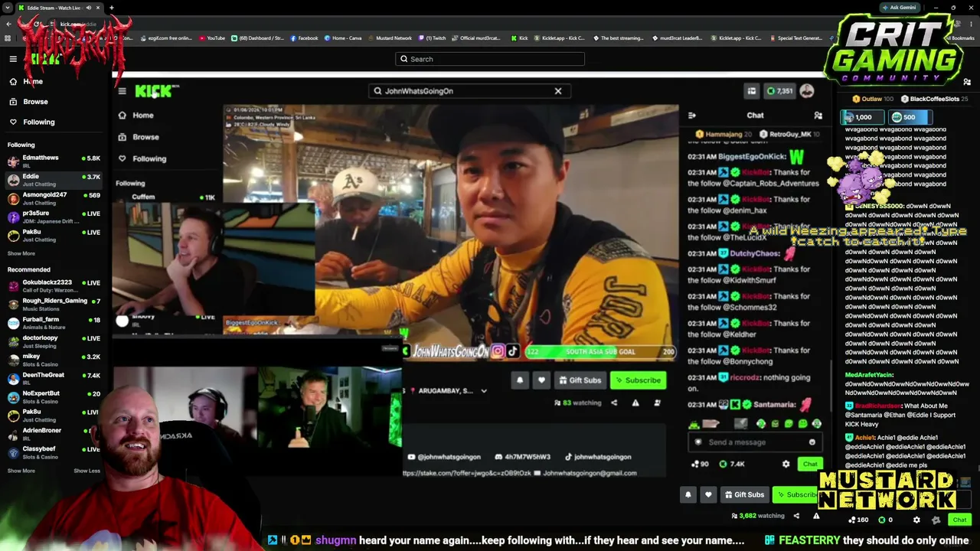980x551 pixels.
Task: Expand Show More under the Following list
Action: tap(21, 253)
